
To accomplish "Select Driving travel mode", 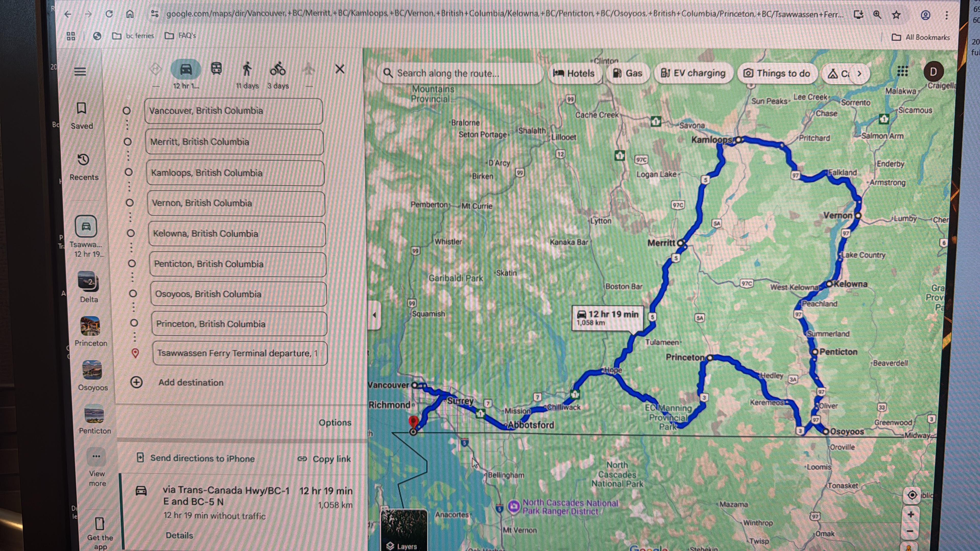I will [186, 70].
